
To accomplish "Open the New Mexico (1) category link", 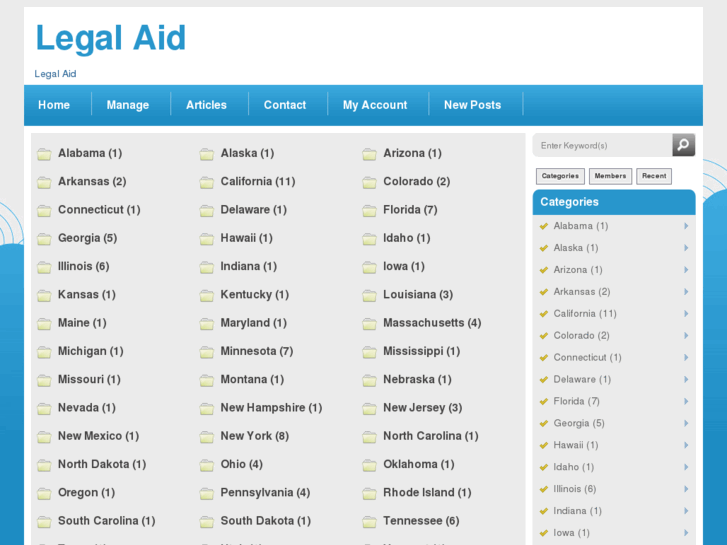I will pos(98,436).
